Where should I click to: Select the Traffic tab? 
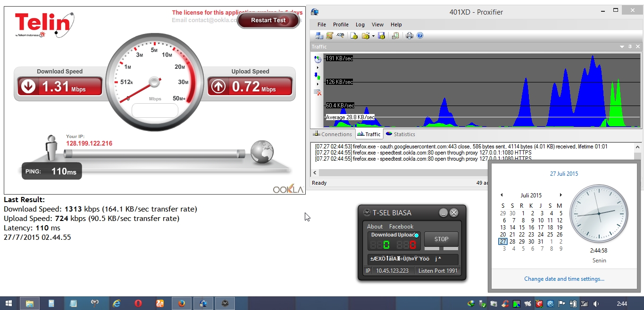[369, 134]
